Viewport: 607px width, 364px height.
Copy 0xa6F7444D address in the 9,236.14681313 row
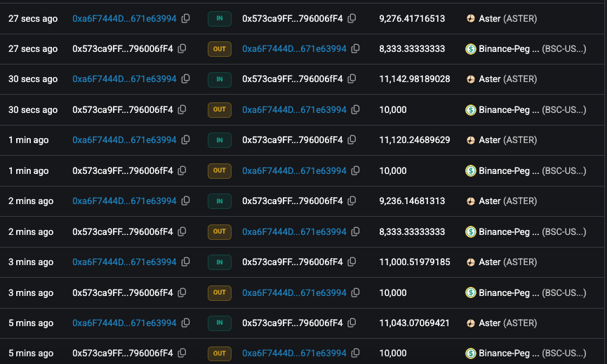click(186, 201)
